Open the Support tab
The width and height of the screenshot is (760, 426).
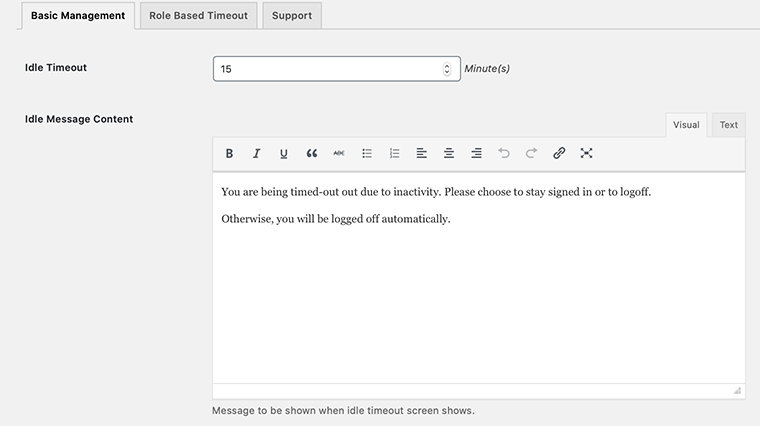tap(292, 16)
